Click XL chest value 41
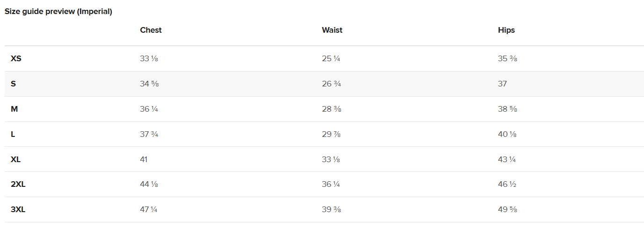The width and height of the screenshot is (644, 242). point(144,159)
